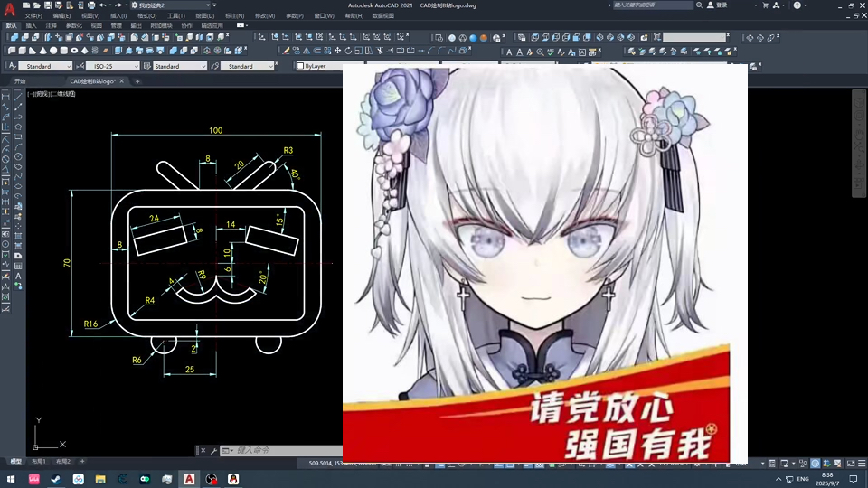Open the 绘图(D) menu
The image size is (868, 488).
pos(205,16)
